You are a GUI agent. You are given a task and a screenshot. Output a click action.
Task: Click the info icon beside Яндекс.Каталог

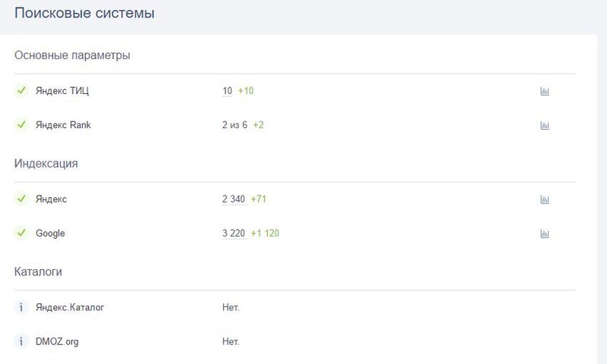(x=21, y=308)
